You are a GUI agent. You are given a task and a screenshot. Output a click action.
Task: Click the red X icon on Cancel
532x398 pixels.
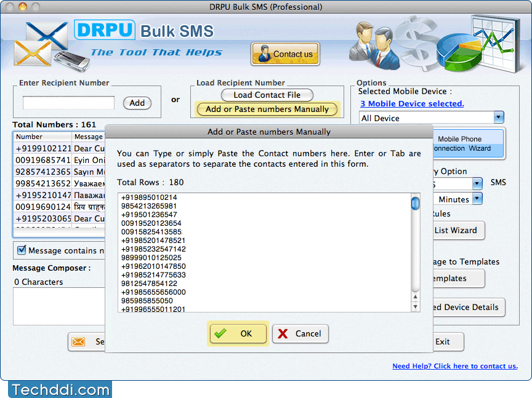coord(283,333)
